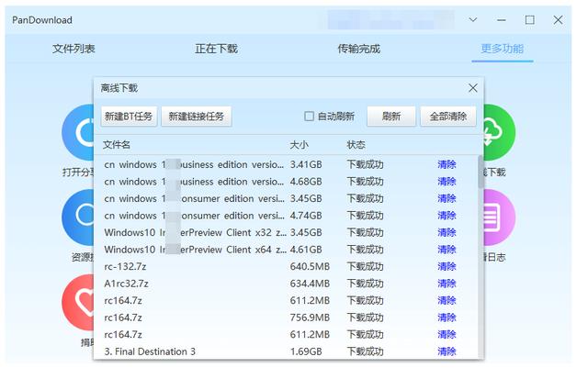Click the red heart donate icon

point(78,302)
